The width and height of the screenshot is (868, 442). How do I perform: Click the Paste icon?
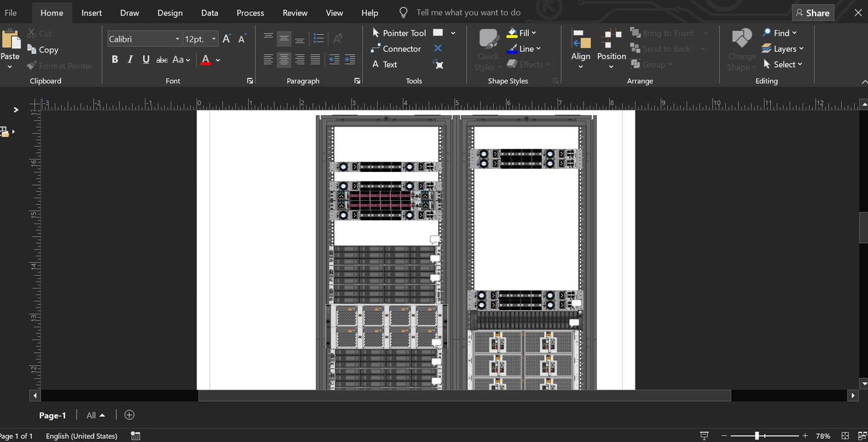coord(10,40)
